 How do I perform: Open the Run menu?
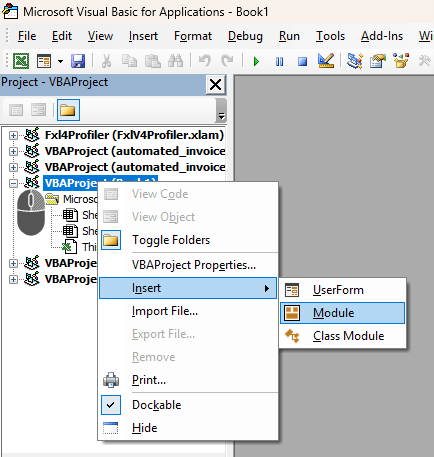point(289,36)
